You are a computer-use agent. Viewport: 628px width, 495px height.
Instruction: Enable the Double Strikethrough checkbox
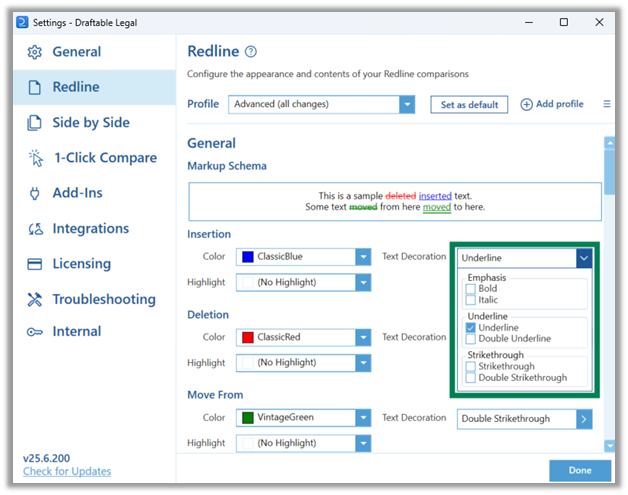(x=471, y=378)
